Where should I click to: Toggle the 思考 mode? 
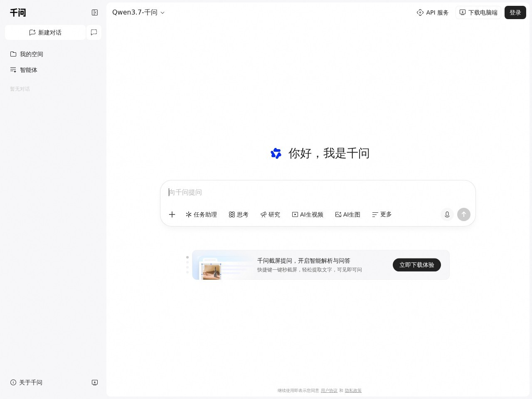[239, 214]
